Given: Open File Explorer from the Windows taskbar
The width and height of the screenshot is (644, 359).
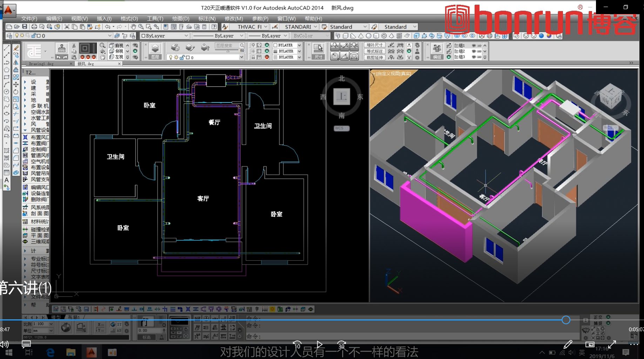Looking at the screenshot, I should click(x=71, y=352).
